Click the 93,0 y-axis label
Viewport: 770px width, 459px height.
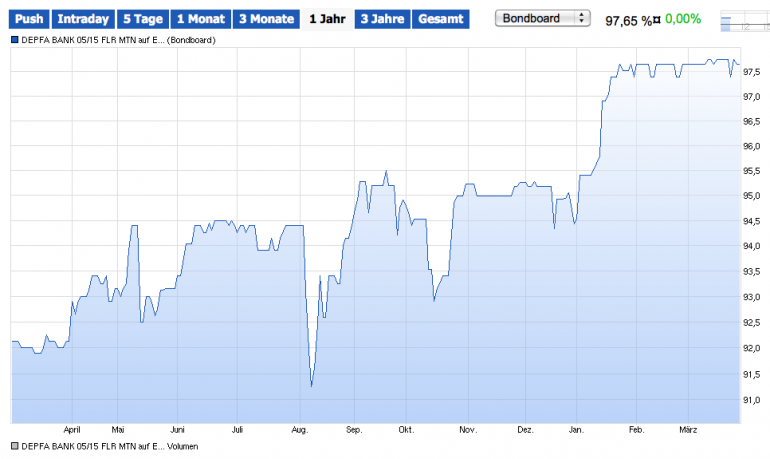click(x=751, y=297)
